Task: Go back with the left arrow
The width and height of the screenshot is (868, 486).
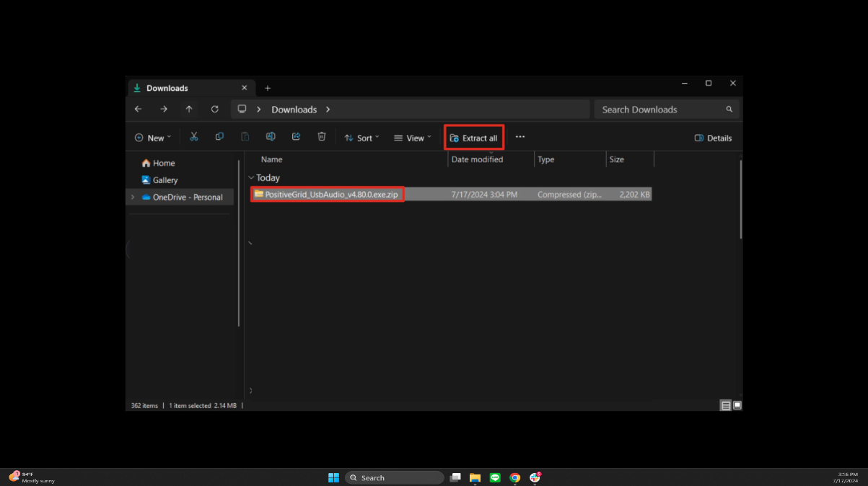Action: (139, 110)
